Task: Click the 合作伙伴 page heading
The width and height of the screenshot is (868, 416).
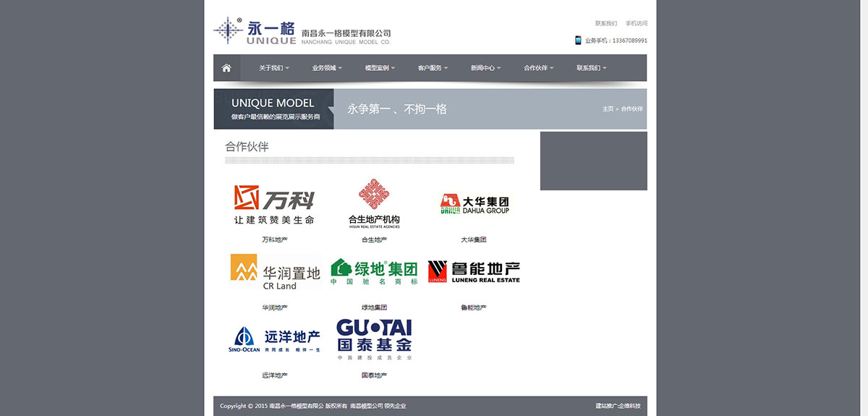Action: coord(247,146)
